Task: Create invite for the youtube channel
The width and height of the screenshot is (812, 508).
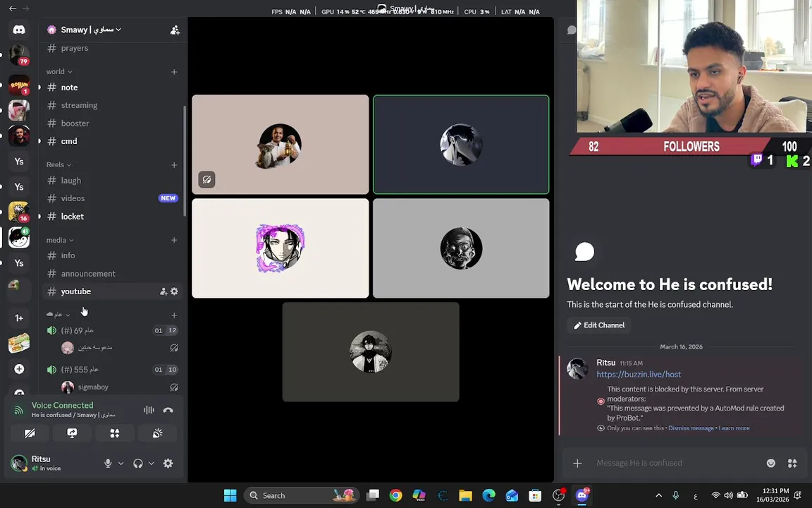Action: (x=164, y=291)
